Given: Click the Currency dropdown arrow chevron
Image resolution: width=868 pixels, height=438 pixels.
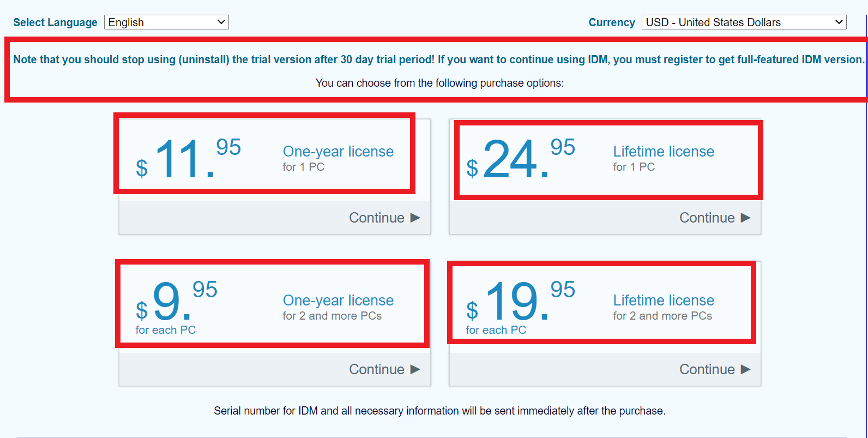Looking at the screenshot, I should click(x=839, y=22).
